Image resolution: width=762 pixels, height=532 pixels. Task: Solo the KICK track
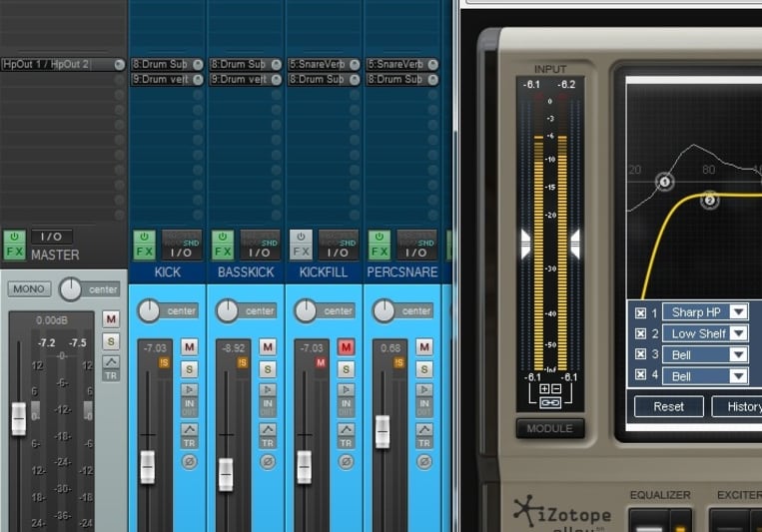pos(189,369)
